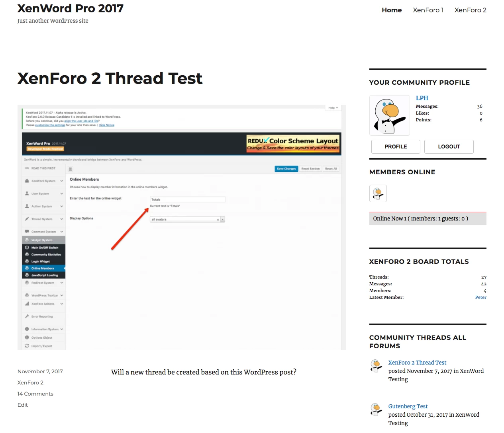Click the XenForo 2 Thread Test post heading
Screen dimensions: 504x433
coord(110,78)
